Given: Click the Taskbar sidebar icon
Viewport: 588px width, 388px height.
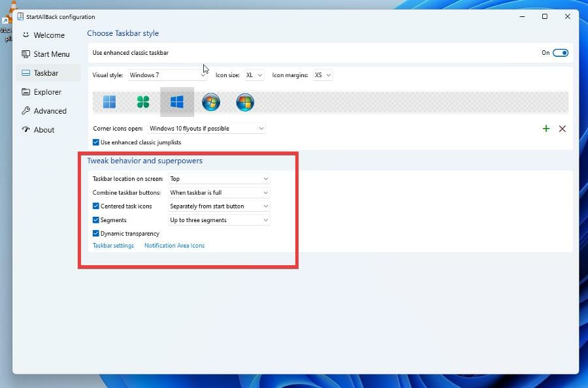Looking at the screenshot, I should click(x=25, y=73).
